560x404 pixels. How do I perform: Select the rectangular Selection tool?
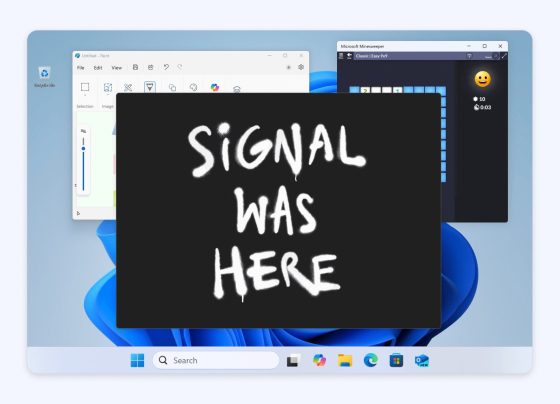coord(85,87)
